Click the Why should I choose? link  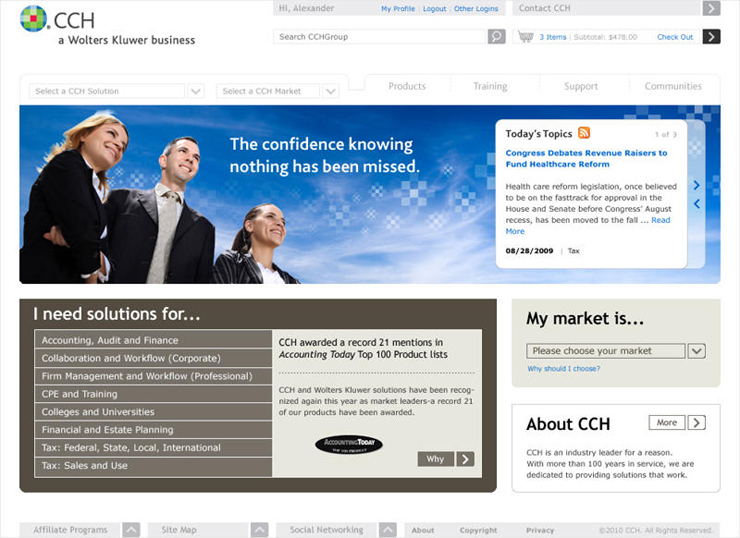pos(563,369)
